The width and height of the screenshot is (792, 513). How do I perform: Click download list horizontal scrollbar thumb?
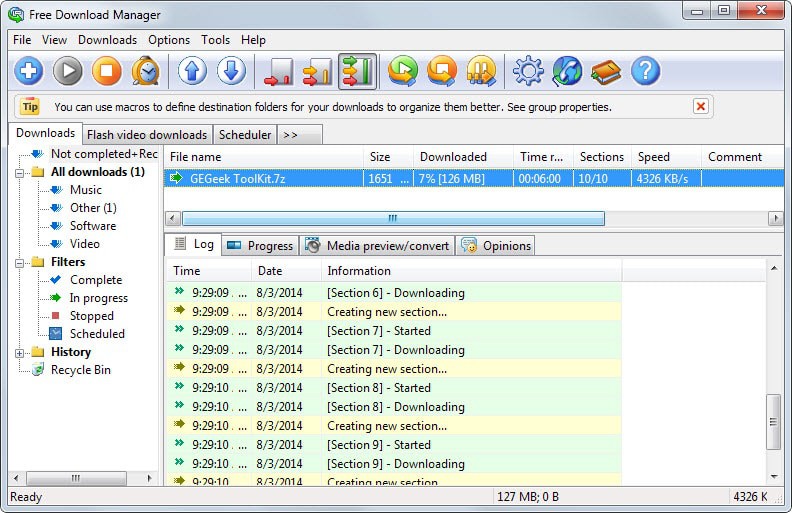[x=393, y=218]
